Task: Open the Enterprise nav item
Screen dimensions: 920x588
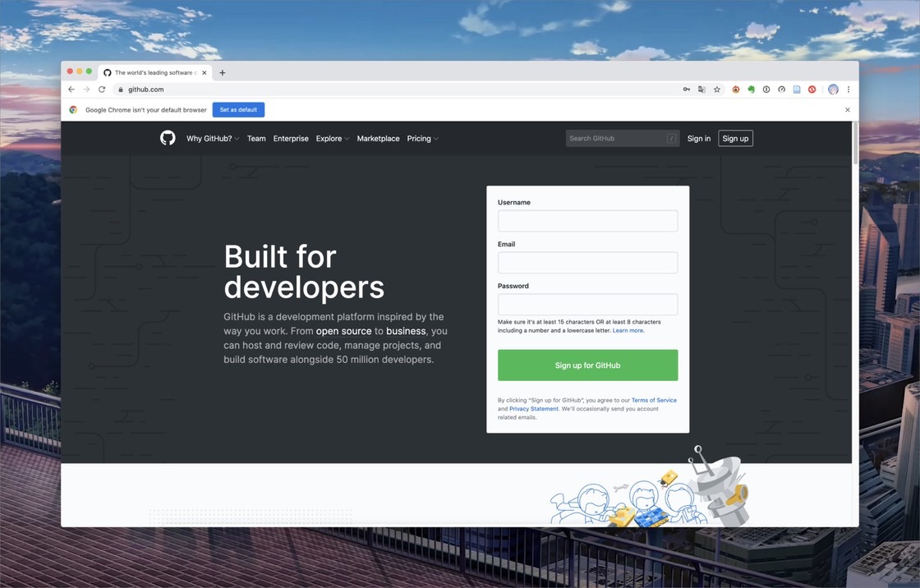Action: tap(291, 139)
